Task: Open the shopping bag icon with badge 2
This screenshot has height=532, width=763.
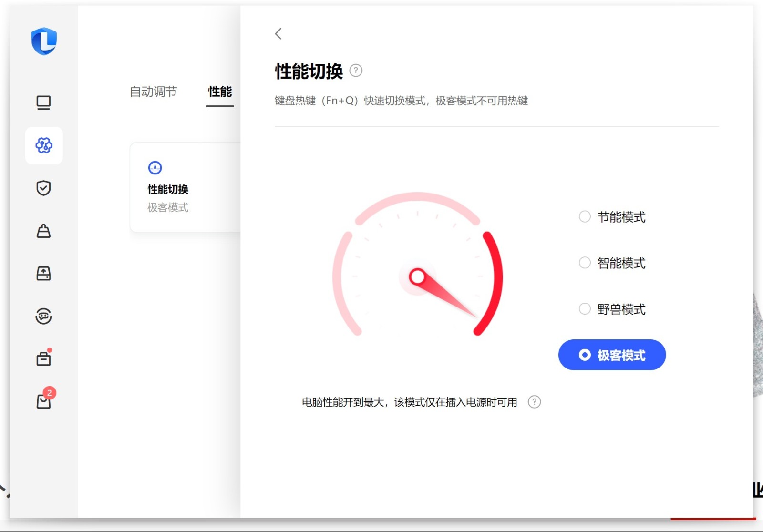Action: 44,401
